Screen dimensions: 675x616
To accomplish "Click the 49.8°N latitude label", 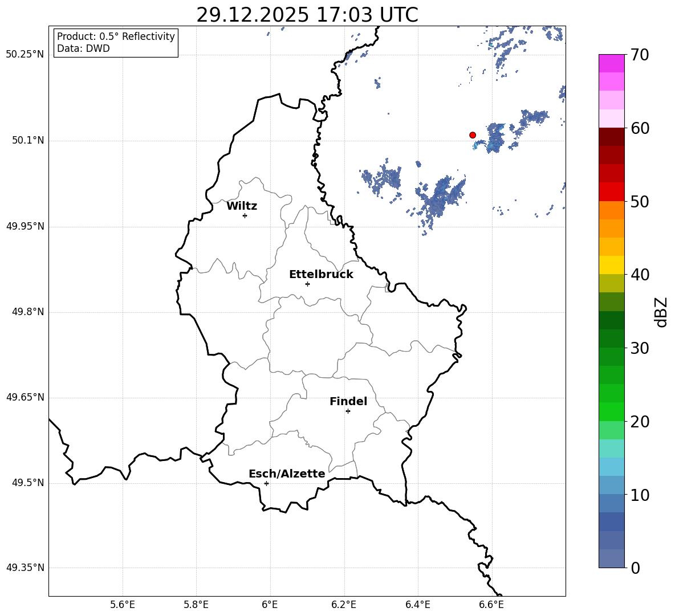I will pos(28,312).
